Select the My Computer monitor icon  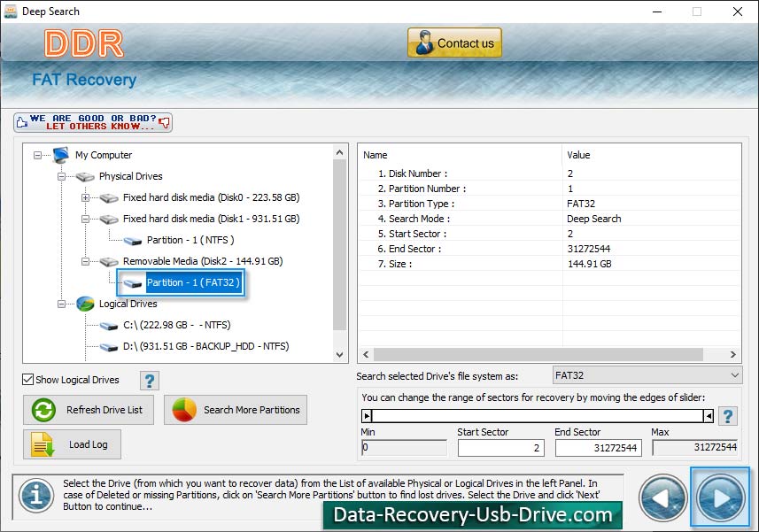(x=61, y=155)
